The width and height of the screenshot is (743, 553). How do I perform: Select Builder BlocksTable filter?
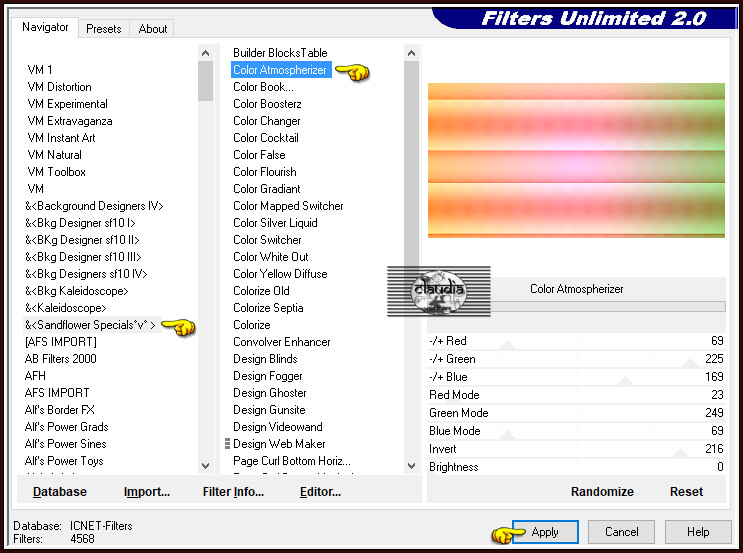click(x=280, y=53)
